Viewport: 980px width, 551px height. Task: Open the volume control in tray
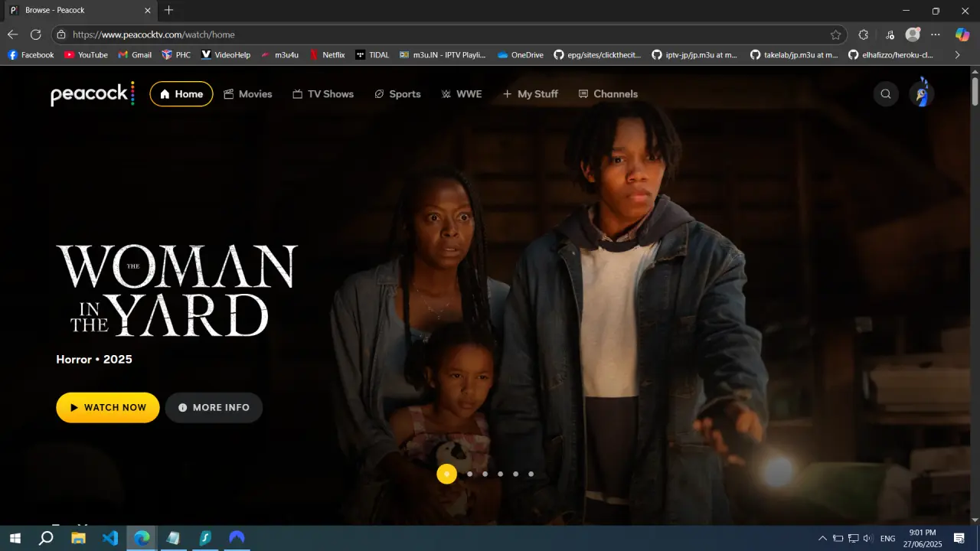click(867, 539)
